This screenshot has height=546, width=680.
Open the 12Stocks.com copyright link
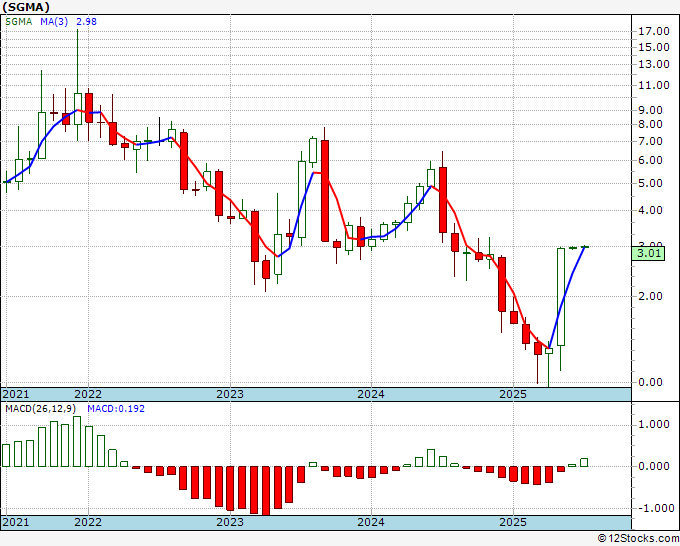point(638,539)
